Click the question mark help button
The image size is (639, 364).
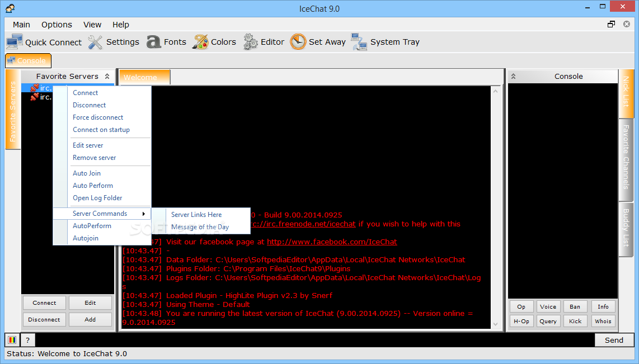[28, 340]
